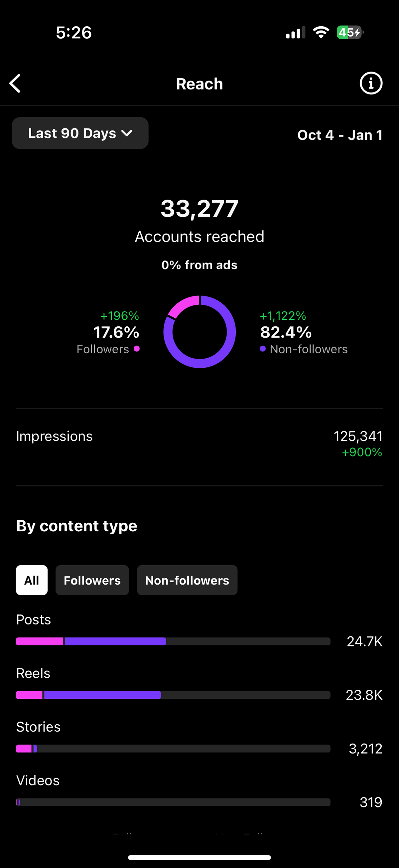Tap the Videos reach bar
This screenshot has height=868, width=399.
pos(173,802)
